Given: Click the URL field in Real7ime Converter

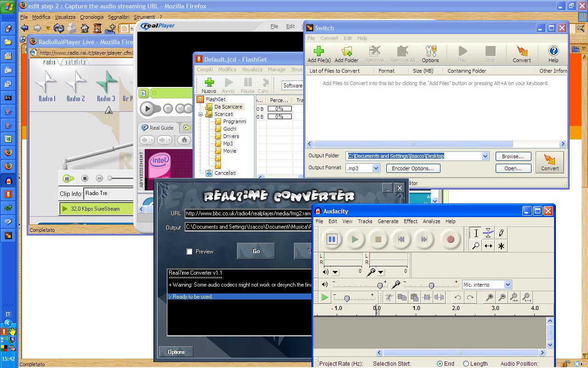Looking at the screenshot, I should (248, 213).
